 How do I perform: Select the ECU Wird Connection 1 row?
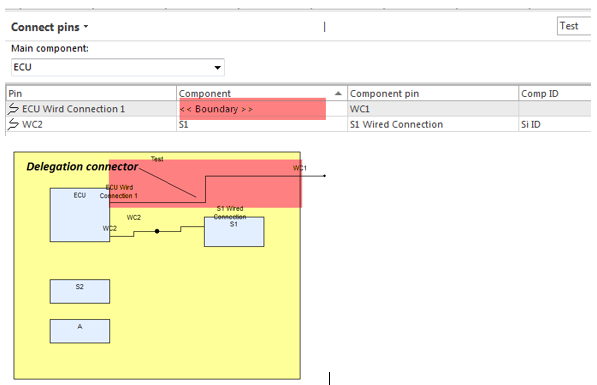[x=298, y=109]
